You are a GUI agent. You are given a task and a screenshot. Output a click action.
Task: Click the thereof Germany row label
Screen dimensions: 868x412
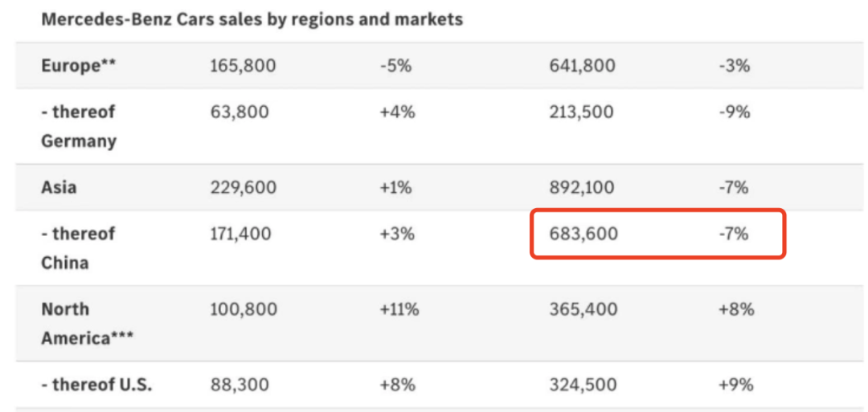(x=79, y=126)
